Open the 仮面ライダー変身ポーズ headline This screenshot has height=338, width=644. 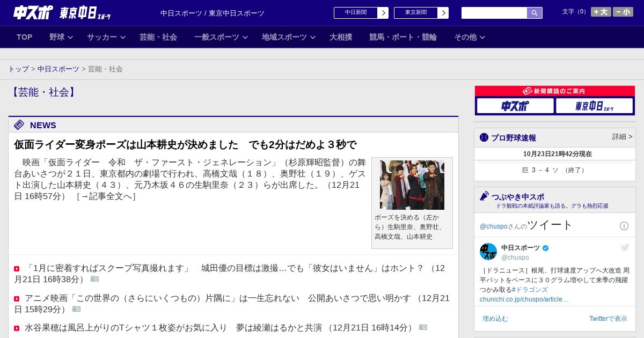click(185, 145)
